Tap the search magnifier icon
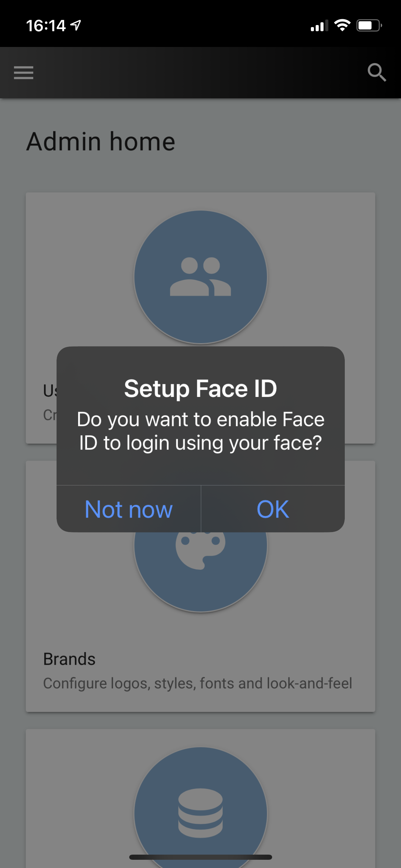Viewport: 401px width, 868px height. coord(377,72)
